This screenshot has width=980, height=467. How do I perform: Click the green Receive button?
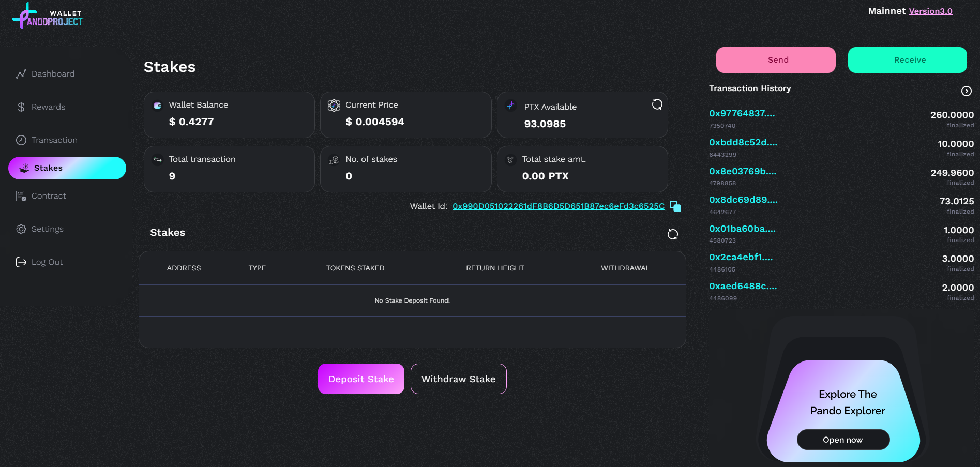click(907, 60)
